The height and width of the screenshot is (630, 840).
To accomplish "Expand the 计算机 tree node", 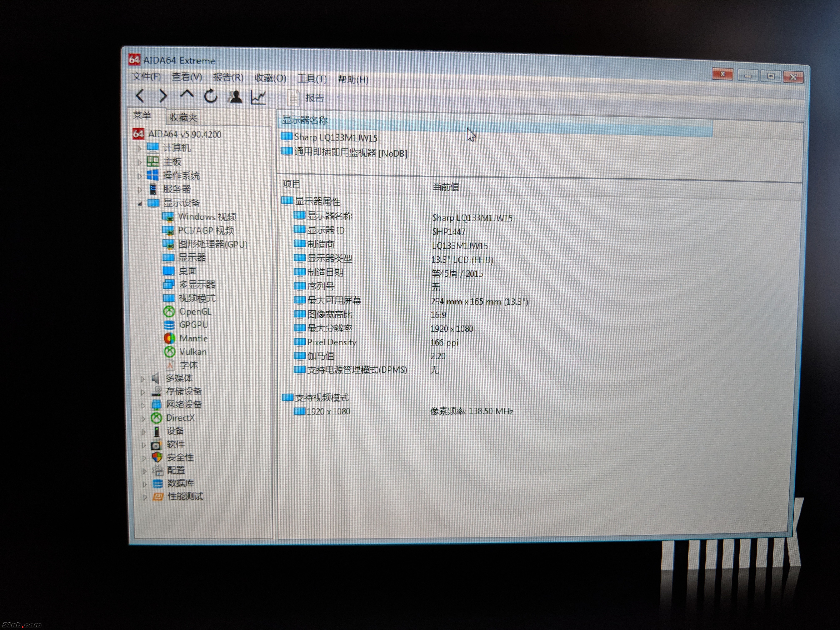I will tap(139, 149).
